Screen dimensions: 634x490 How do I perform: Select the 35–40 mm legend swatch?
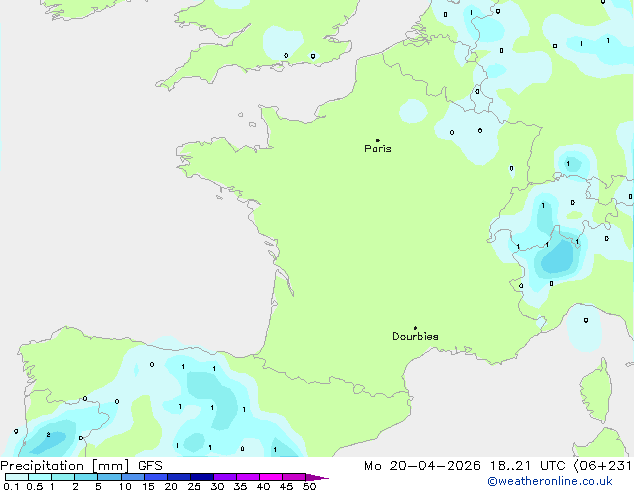[248, 477]
